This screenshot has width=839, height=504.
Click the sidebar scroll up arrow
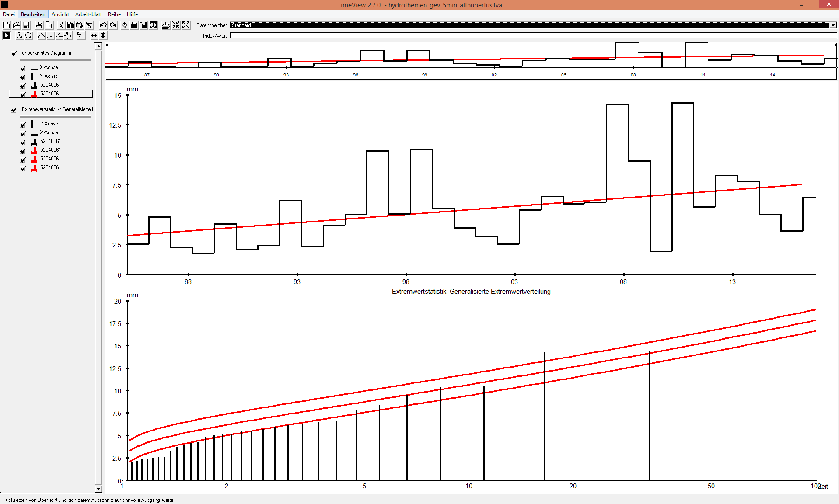[98, 46]
